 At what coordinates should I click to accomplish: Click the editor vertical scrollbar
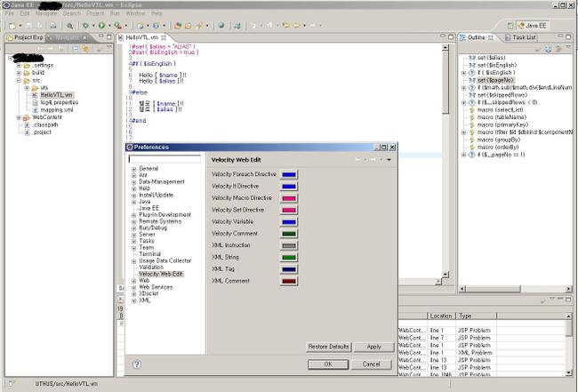coord(446,162)
